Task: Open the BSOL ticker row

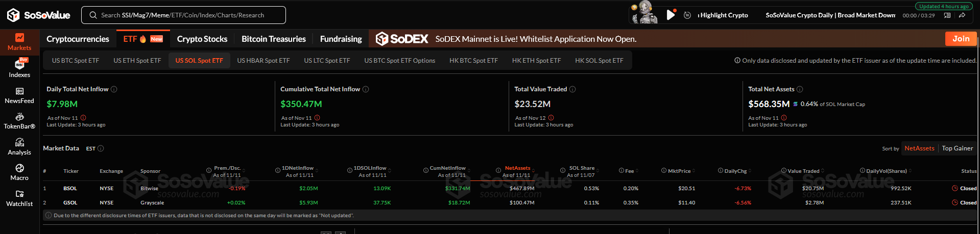Action: (70, 189)
